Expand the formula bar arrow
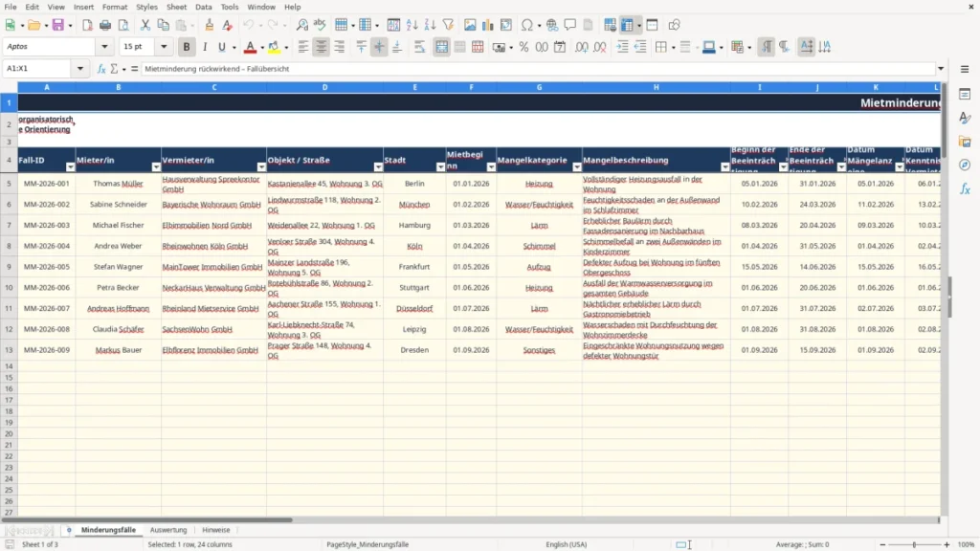This screenshot has width=980, height=551. point(941,69)
